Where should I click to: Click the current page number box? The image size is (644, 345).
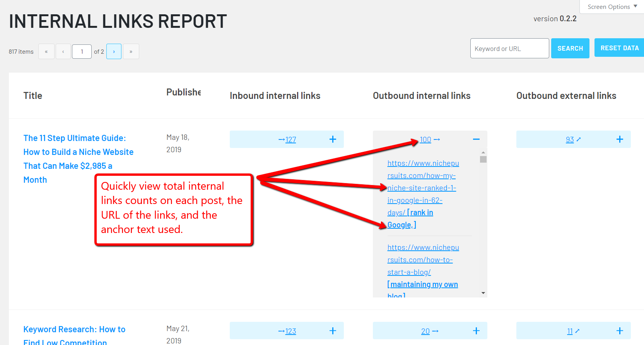coord(82,52)
